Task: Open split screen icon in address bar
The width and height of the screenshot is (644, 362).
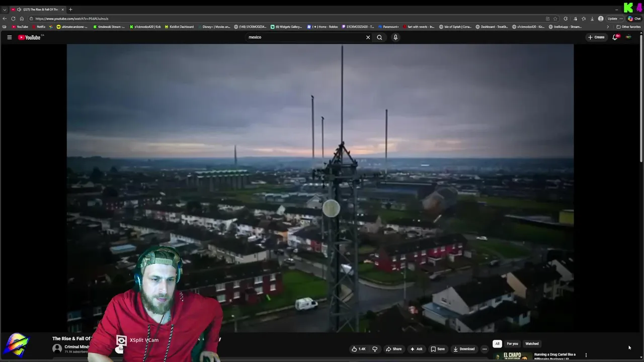Action: [547, 19]
